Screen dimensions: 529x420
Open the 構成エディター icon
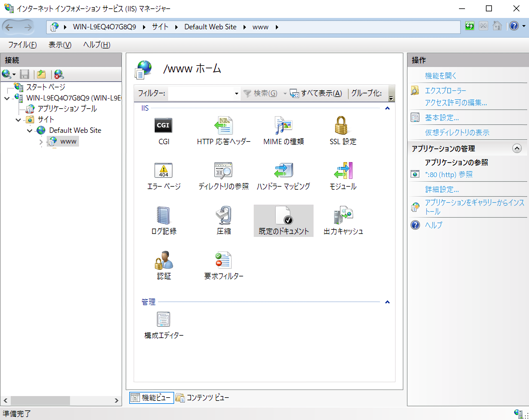point(163,319)
